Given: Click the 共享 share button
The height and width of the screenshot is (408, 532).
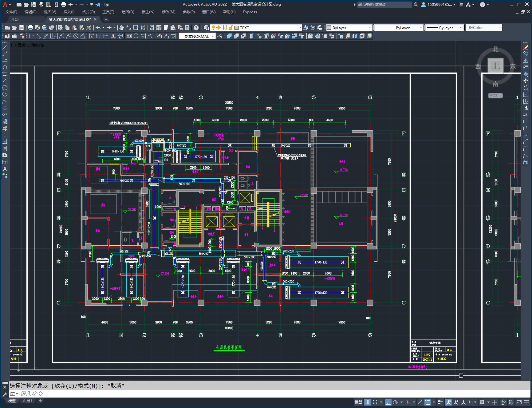Looking at the screenshot, I should tap(103, 4).
